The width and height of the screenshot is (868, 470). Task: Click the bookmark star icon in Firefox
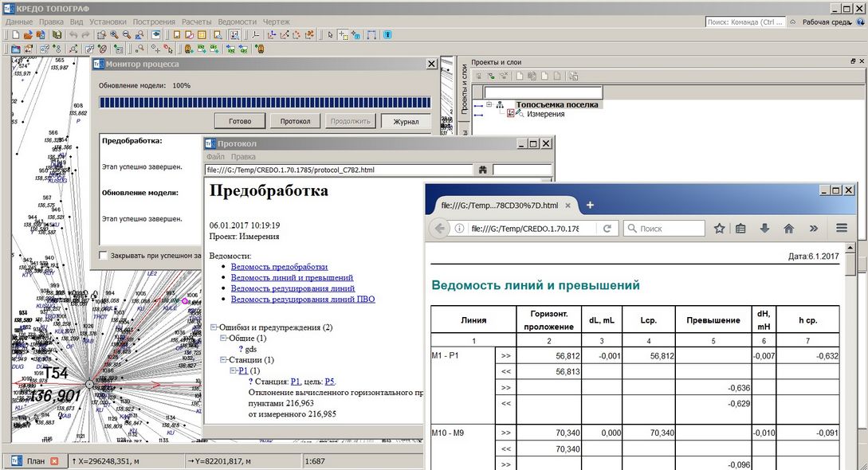point(719,229)
